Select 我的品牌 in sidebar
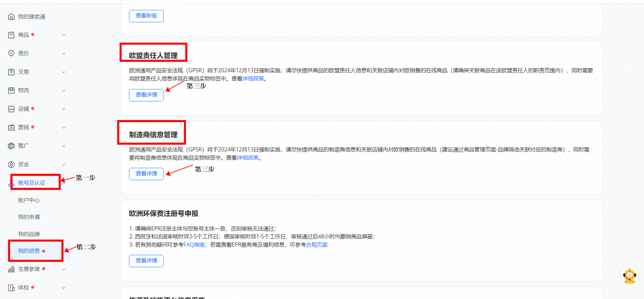The height and width of the screenshot is (299, 644). [x=29, y=234]
